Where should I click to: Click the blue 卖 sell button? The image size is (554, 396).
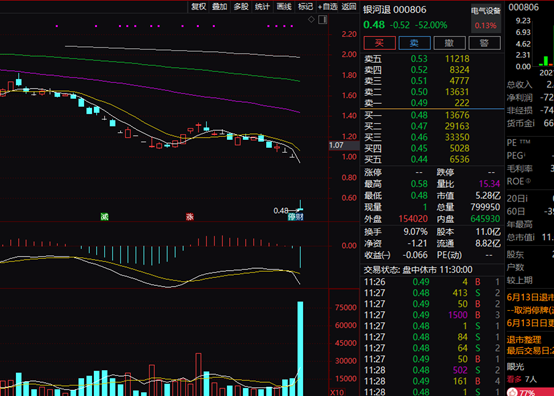pyautogui.click(x=414, y=43)
